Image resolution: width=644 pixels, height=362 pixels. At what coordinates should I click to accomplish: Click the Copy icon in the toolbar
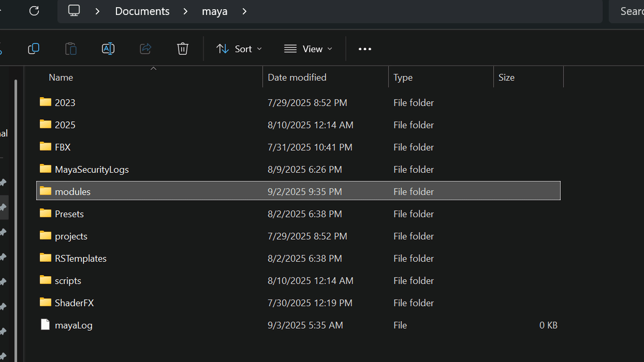coord(33,49)
